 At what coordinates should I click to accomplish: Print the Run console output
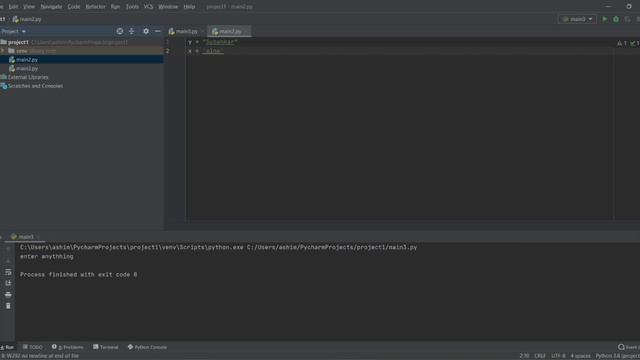[8, 294]
